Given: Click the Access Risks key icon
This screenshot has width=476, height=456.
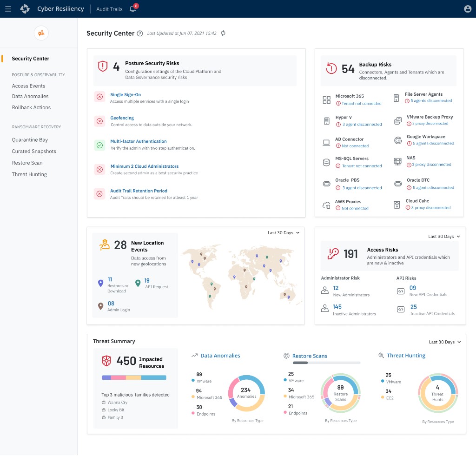Looking at the screenshot, I should [333, 254].
